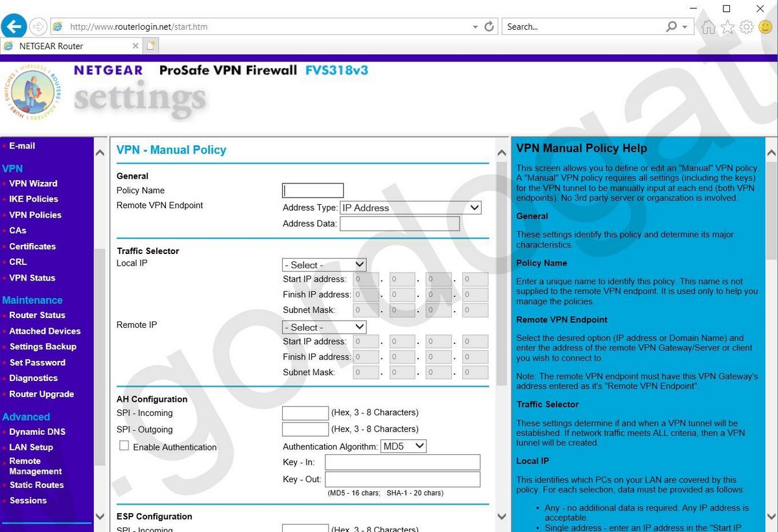Click the browser Back arrow button

(x=14, y=27)
